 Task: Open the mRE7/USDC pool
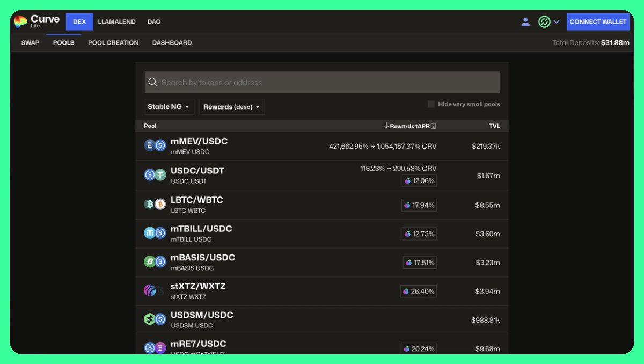(x=322, y=345)
